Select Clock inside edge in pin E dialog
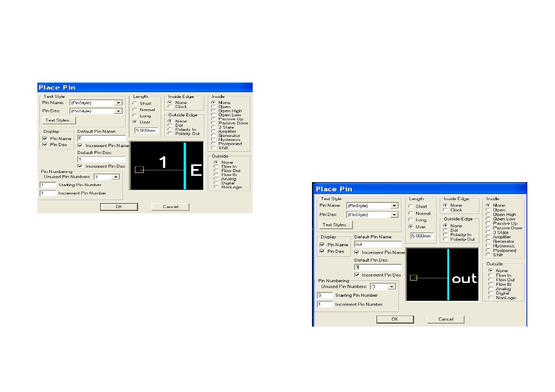Viewport: 555px width, 392px height. click(170, 106)
